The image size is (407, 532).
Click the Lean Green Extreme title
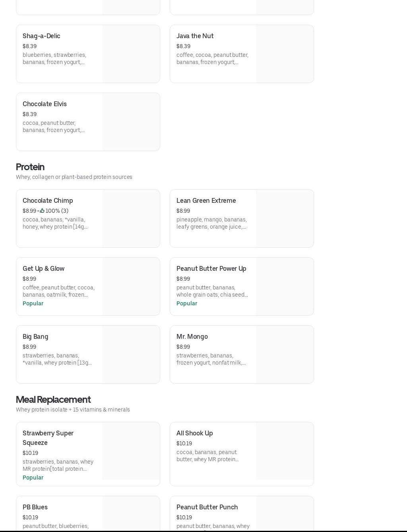pos(206,201)
